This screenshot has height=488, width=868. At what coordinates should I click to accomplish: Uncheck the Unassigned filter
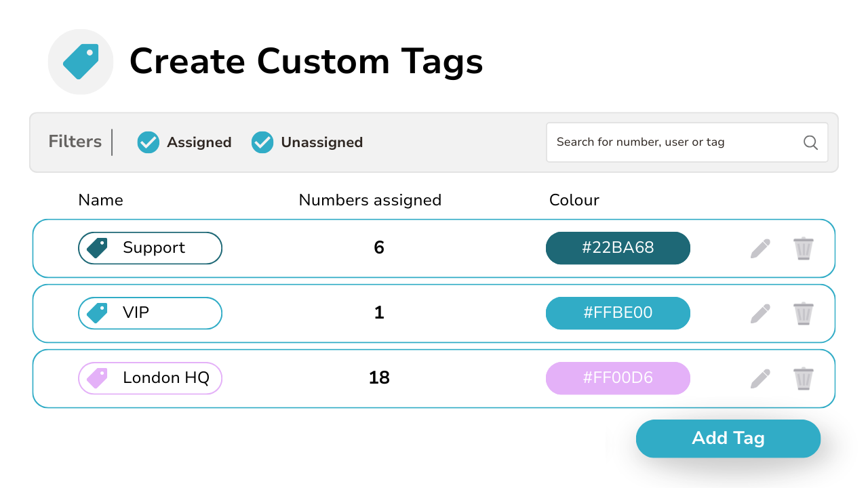pyautogui.click(x=262, y=142)
